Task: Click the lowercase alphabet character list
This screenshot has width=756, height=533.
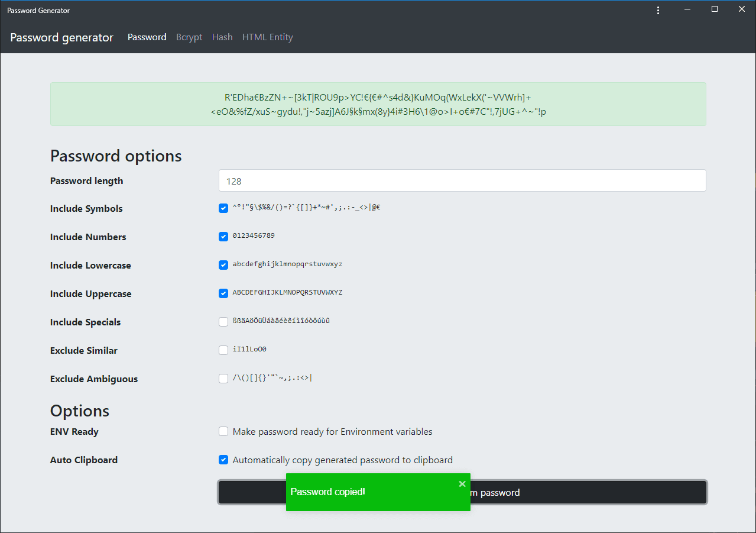Action: tap(287, 264)
